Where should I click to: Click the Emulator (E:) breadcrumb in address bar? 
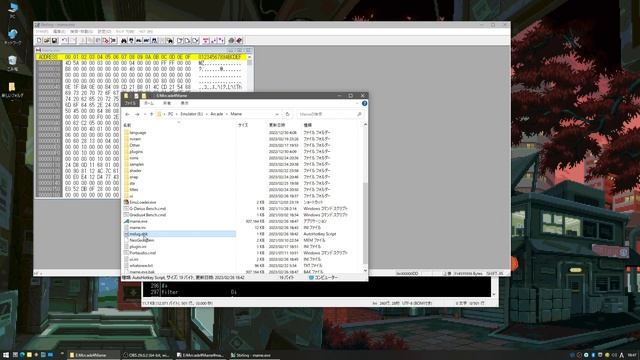point(192,114)
